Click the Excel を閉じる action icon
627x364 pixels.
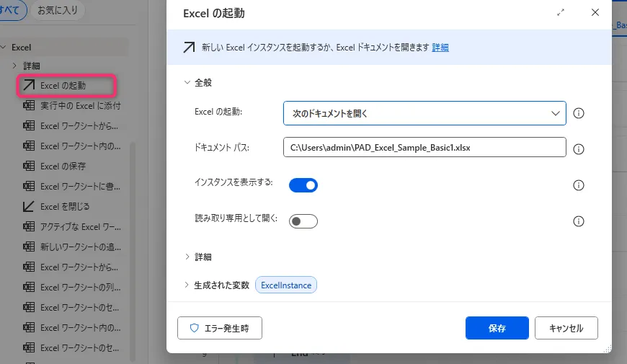(29, 206)
